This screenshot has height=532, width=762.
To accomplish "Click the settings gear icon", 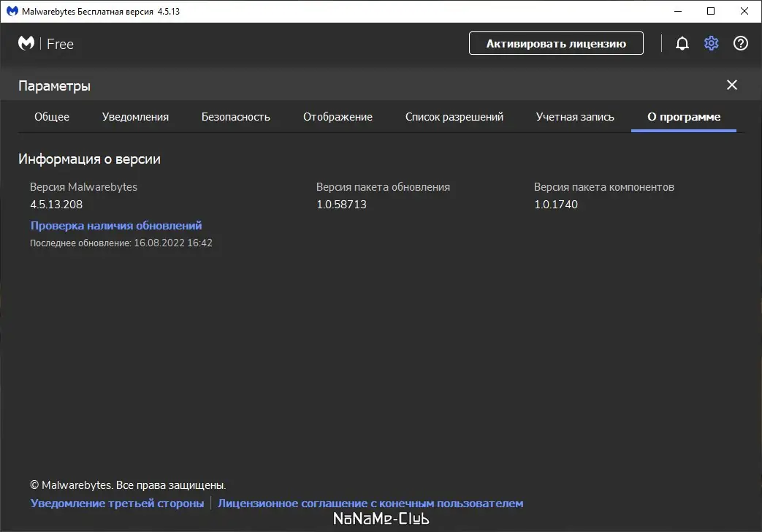I will (x=711, y=44).
